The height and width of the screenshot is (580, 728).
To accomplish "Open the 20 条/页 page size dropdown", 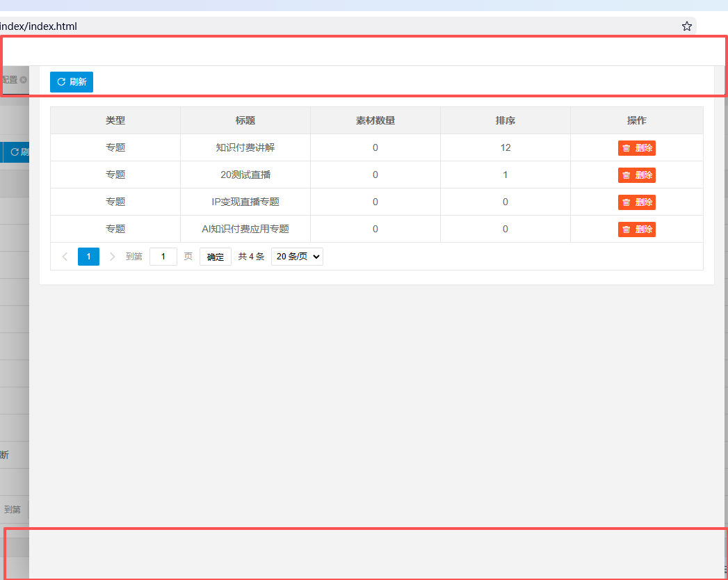I will tap(297, 257).
